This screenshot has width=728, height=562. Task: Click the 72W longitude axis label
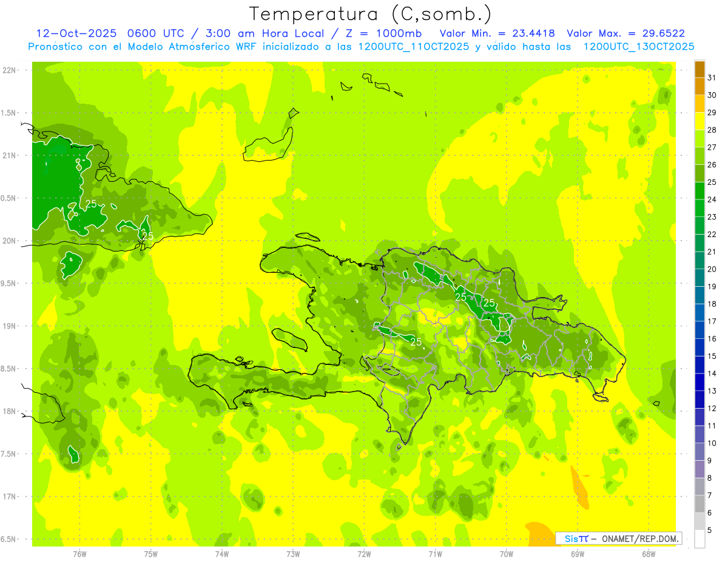click(364, 554)
